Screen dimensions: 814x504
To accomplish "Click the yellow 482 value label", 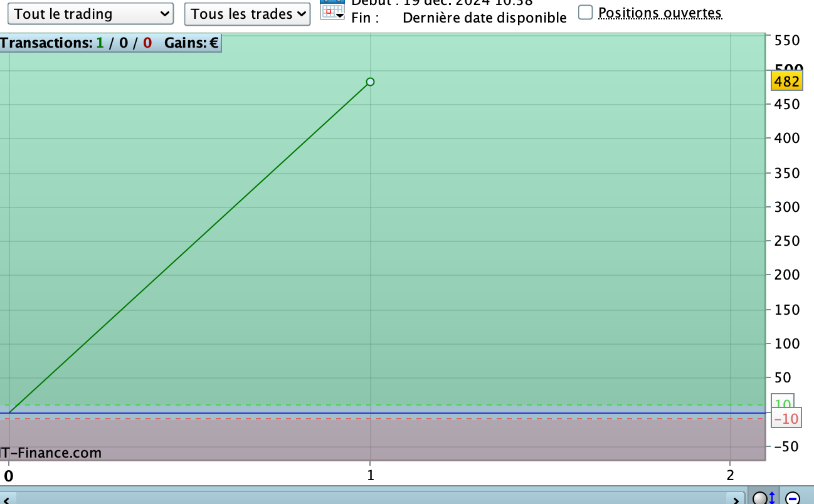I will pyautogui.click(x=786, y=81).
